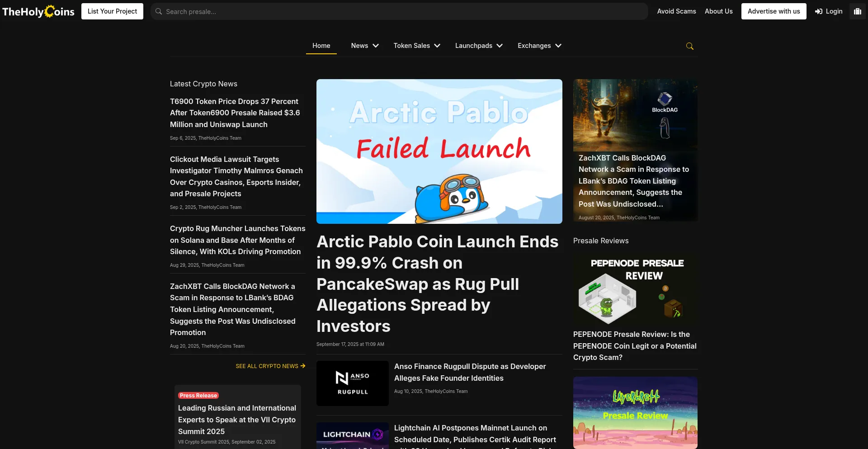Open Anso Finance Rugpull Dispute article

pyautogui.click(x=470, y=372)
